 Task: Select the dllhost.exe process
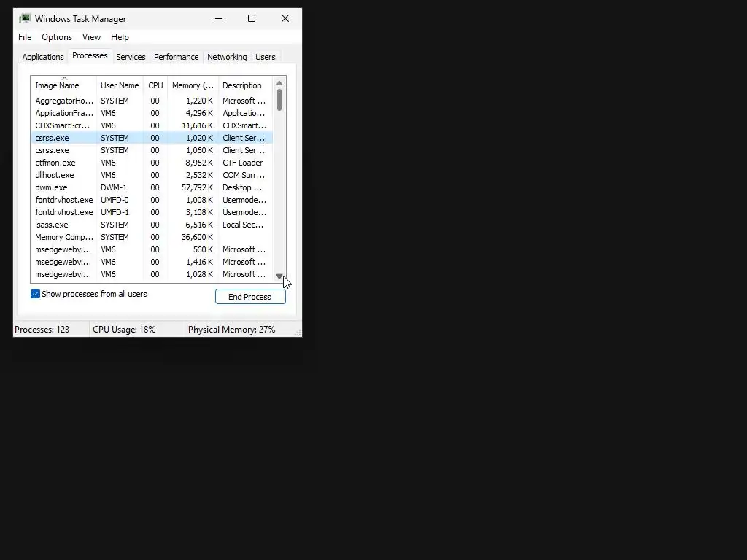coord(152,175)
